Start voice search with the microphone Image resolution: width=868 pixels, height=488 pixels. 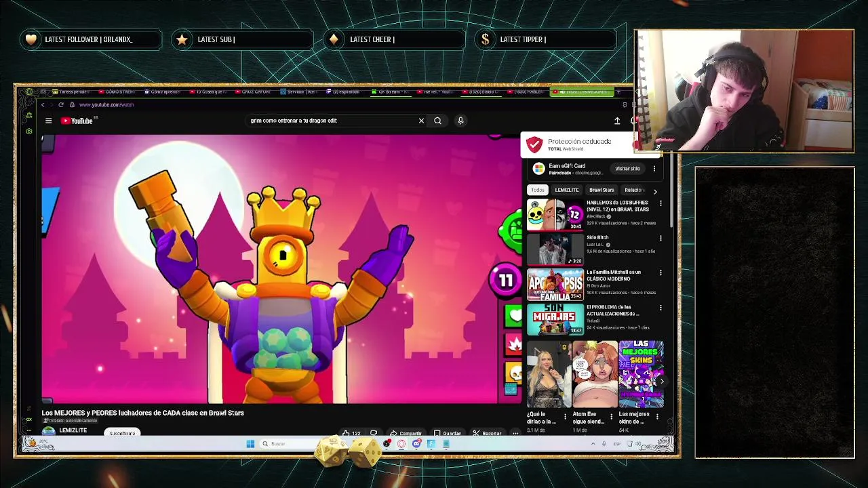tap(460, 121)
